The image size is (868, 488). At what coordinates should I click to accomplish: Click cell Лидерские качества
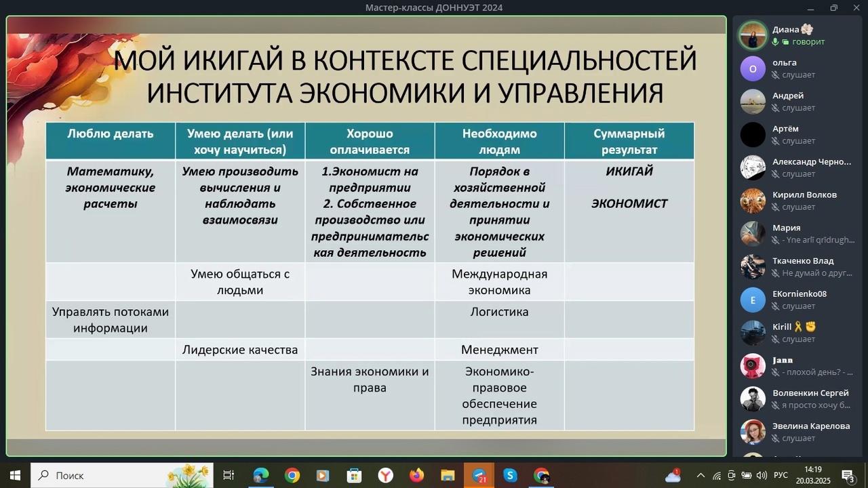click(x=240, y=350)
